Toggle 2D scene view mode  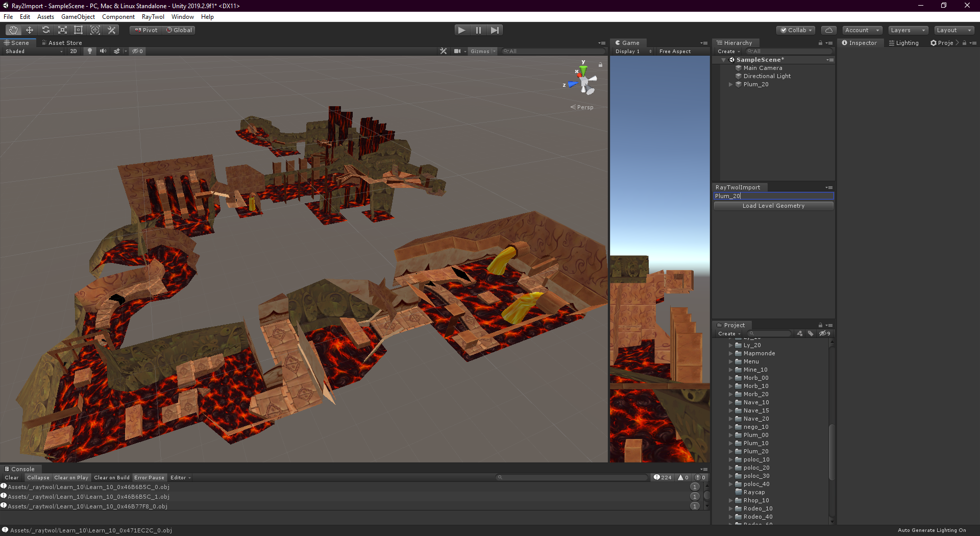click(73, 51)
